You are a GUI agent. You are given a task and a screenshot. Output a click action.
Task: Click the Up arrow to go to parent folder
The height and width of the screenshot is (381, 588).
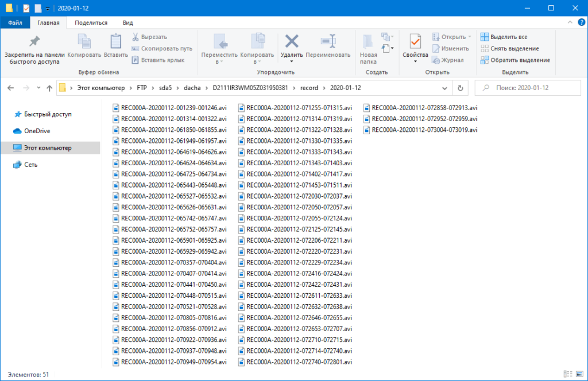[x=49, y=88]
